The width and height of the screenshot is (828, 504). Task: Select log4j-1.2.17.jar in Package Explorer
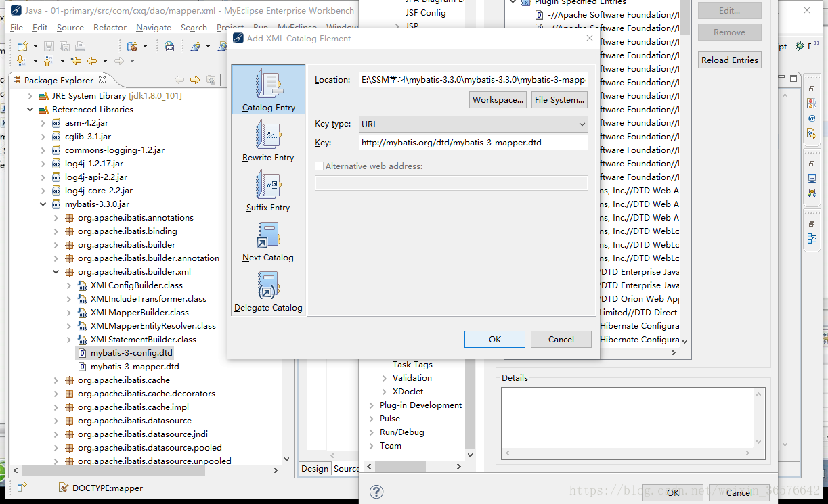(x=94, y=164)
